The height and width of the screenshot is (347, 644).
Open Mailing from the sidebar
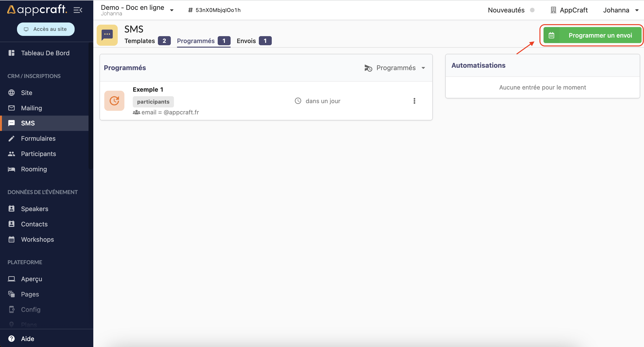coord(32,108)
